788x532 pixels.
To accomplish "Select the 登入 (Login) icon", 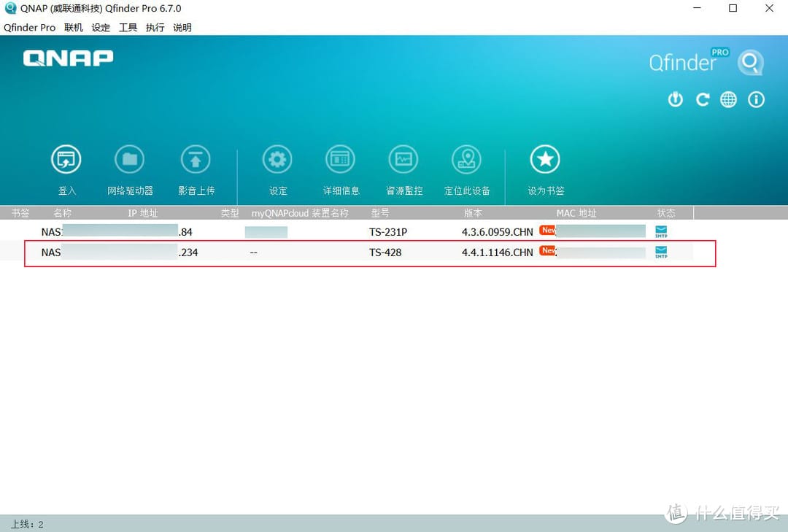I will (66, 159).
